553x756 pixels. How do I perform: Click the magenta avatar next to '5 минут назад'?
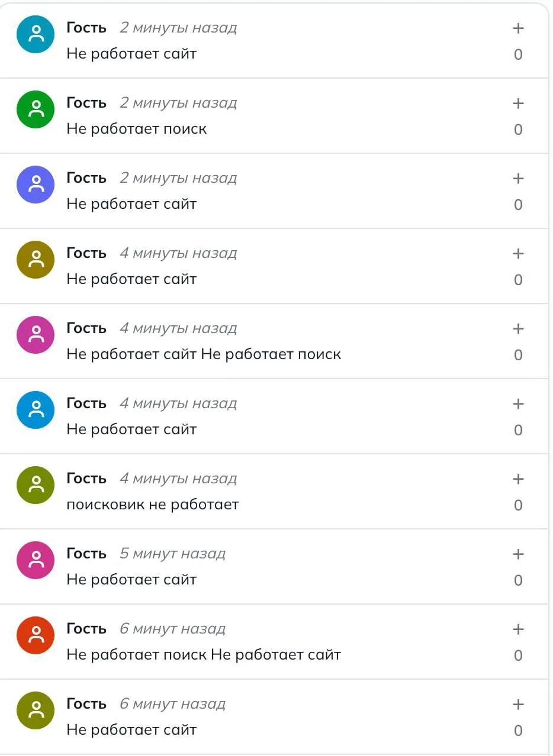coord(36,560)
